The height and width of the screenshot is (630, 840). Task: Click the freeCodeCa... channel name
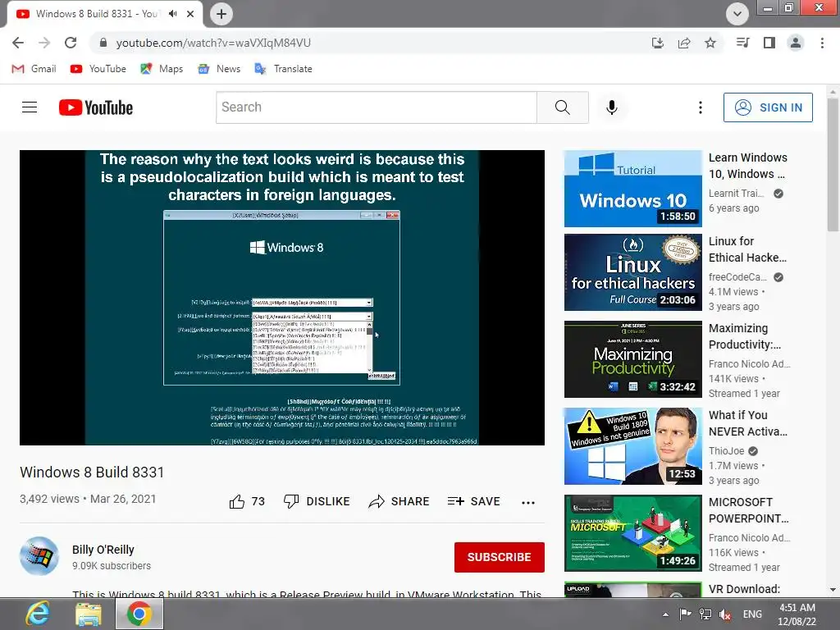[x=737, y=277]
